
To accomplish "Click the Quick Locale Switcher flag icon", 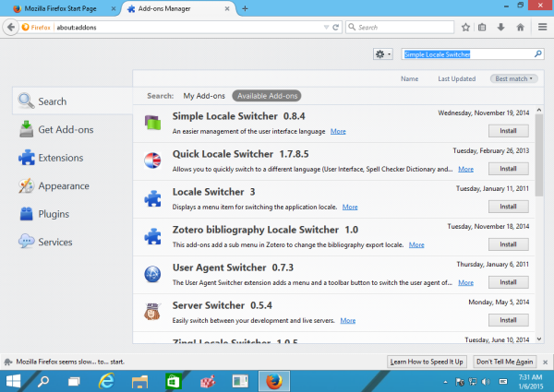I will 152,160.
